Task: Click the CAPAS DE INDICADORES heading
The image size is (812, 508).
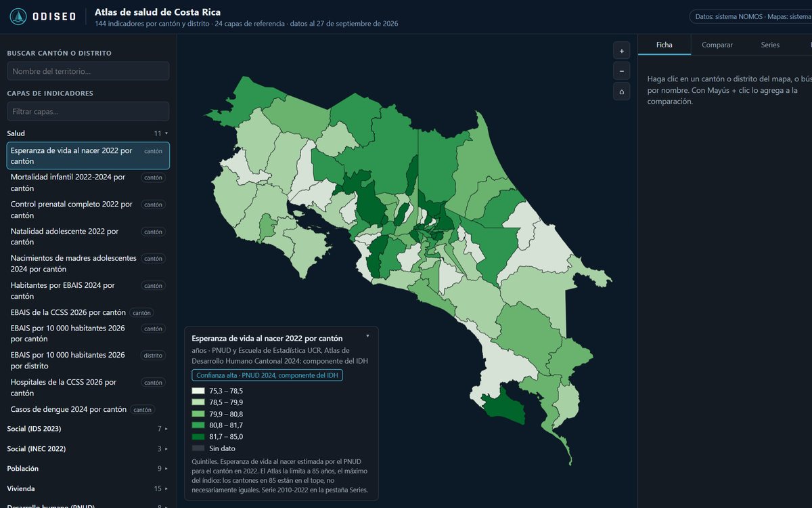Action: [50, 93]
